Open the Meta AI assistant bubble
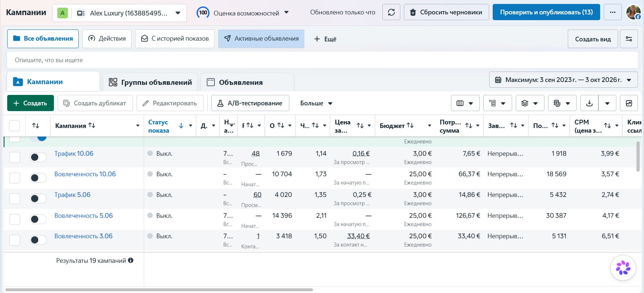Viewport: 644px width, 293px height. pos(623,268)
